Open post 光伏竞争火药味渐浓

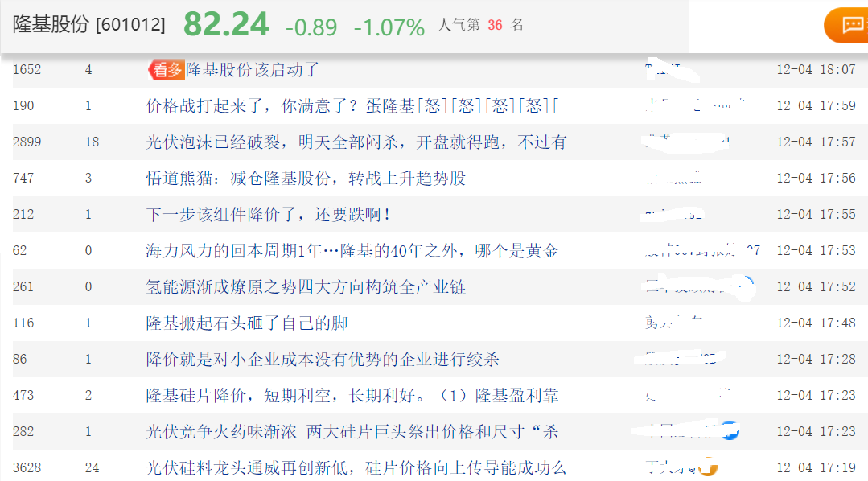click(x=352, y=431)
